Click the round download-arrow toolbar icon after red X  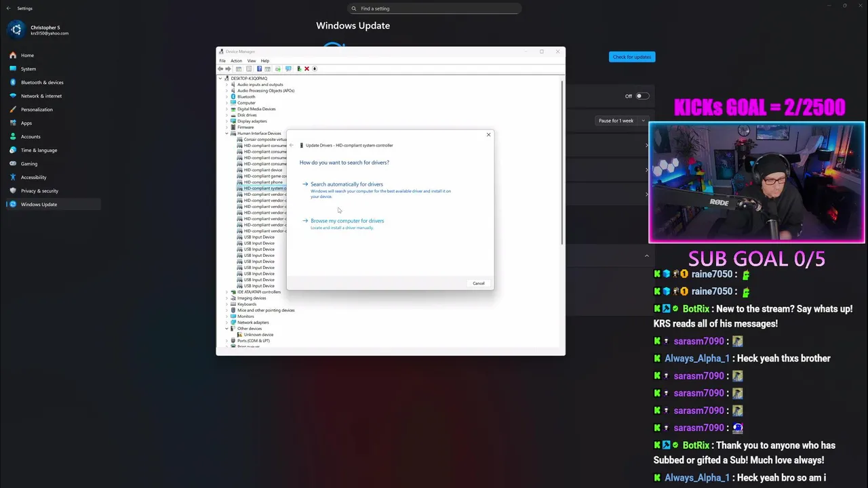(315, 68)
